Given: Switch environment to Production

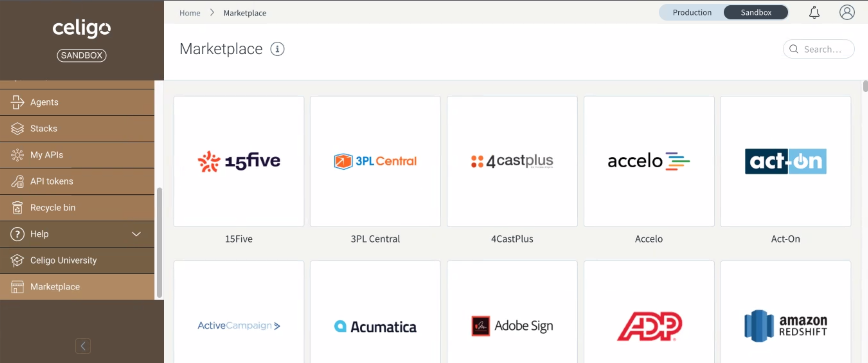Looking at the screenshot, I should point(692,12).
